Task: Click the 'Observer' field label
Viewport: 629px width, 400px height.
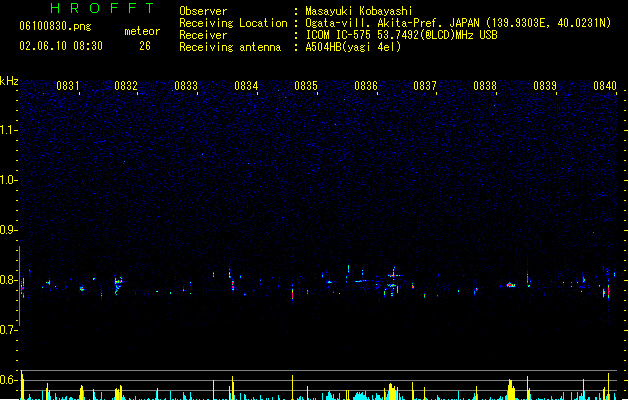Action: pyautogui.click(x=203, y=11)
